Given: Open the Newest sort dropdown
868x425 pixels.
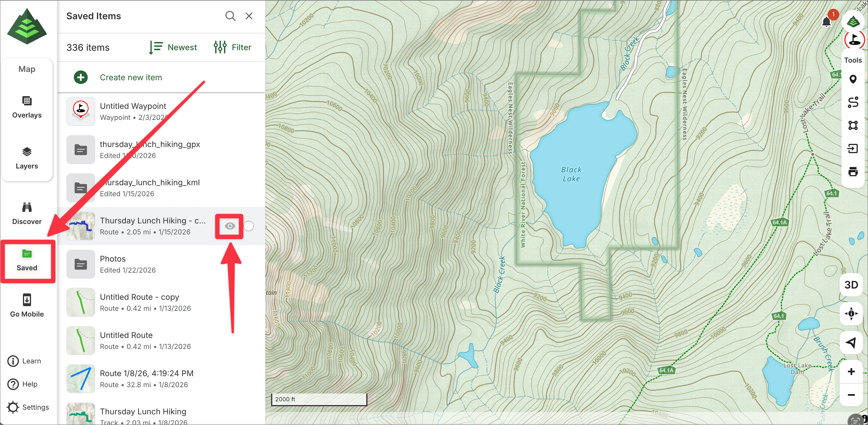Looking at the screenshot, I should (x=173, y=47).
